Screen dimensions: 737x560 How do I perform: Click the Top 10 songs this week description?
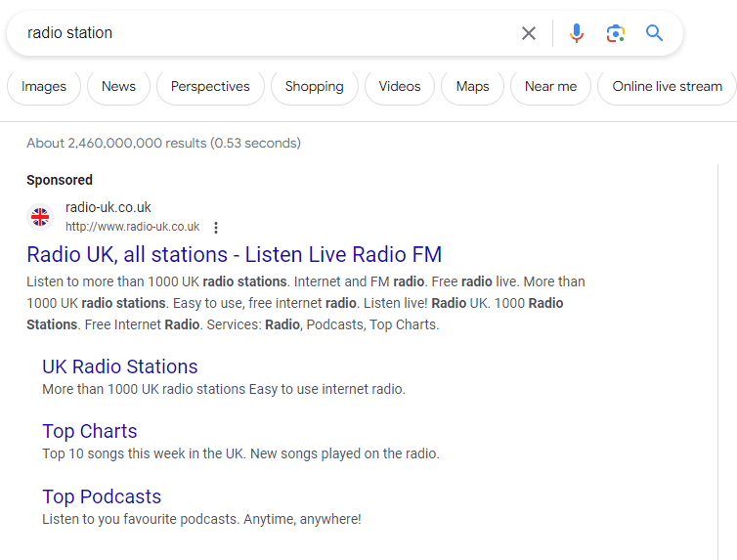(x=240, y=453)
